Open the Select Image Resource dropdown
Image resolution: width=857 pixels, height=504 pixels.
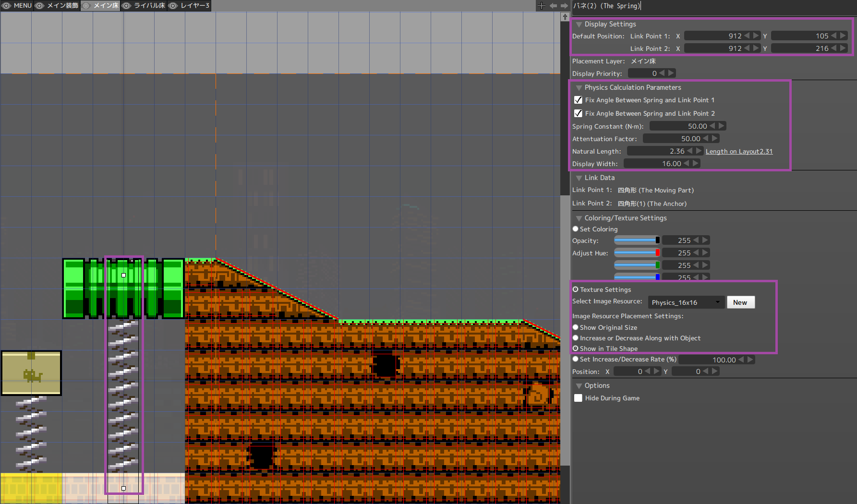686,302
